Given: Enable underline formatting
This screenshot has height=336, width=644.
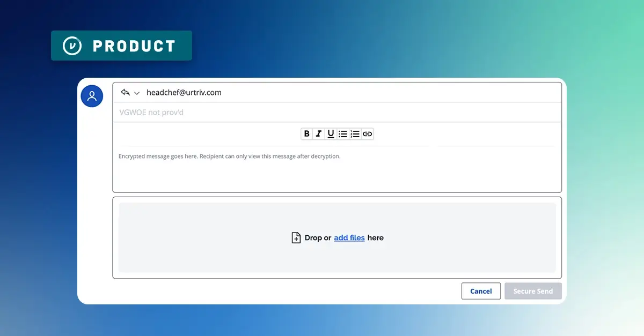Looking at the screenshot, I should coord(331,134).
